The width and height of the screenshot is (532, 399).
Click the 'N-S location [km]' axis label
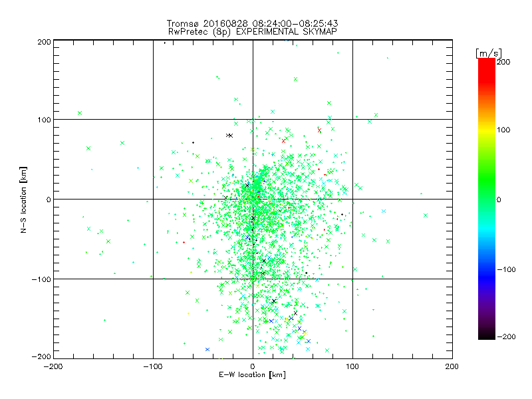click(23, 199)
